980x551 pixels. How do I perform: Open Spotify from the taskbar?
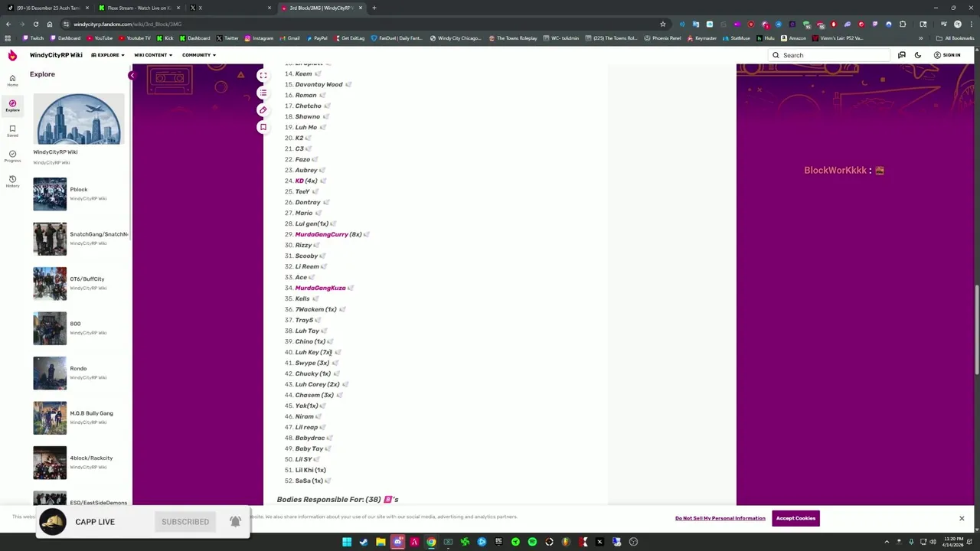coord(532,542)
